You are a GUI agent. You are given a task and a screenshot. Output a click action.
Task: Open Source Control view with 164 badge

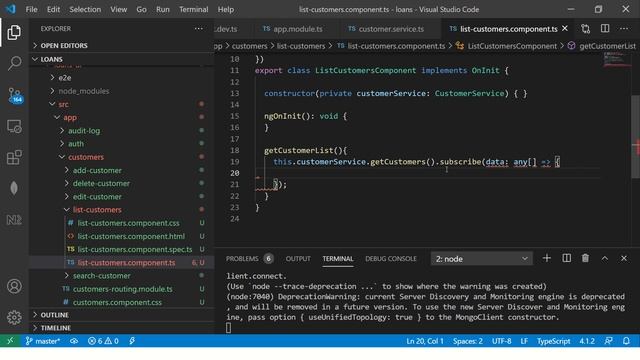tap(15, 95)
